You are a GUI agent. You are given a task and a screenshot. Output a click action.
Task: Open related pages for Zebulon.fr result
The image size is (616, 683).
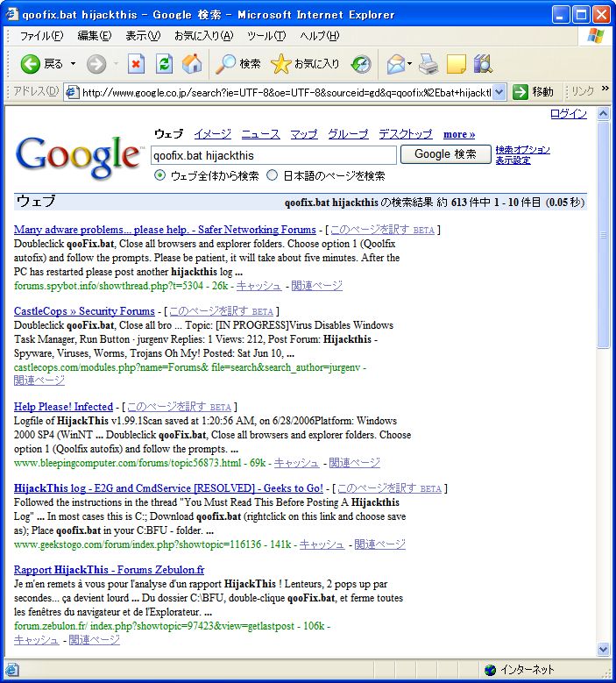(94, 640)
